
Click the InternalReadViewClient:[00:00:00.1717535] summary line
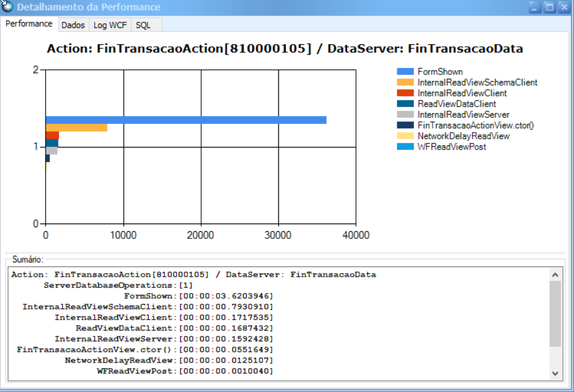pos(164,317)
